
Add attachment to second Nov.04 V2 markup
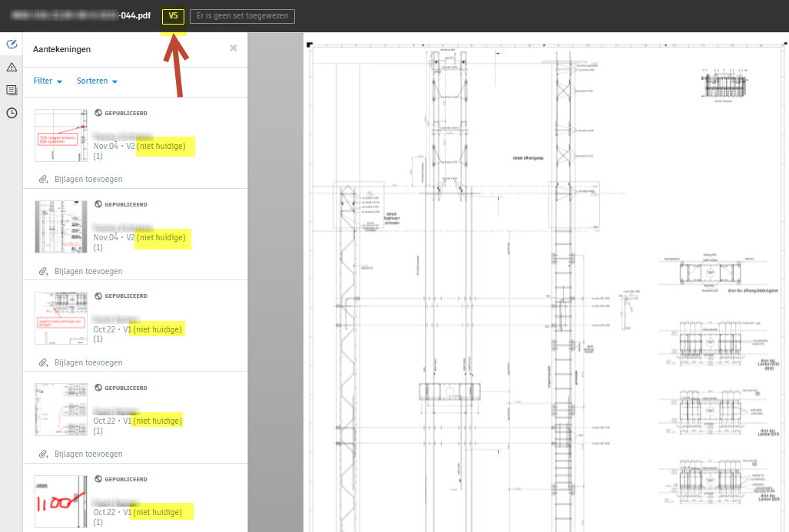[88, 271]
